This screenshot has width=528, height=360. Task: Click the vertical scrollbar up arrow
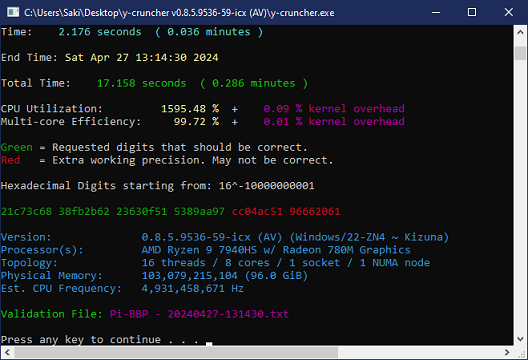520,32
